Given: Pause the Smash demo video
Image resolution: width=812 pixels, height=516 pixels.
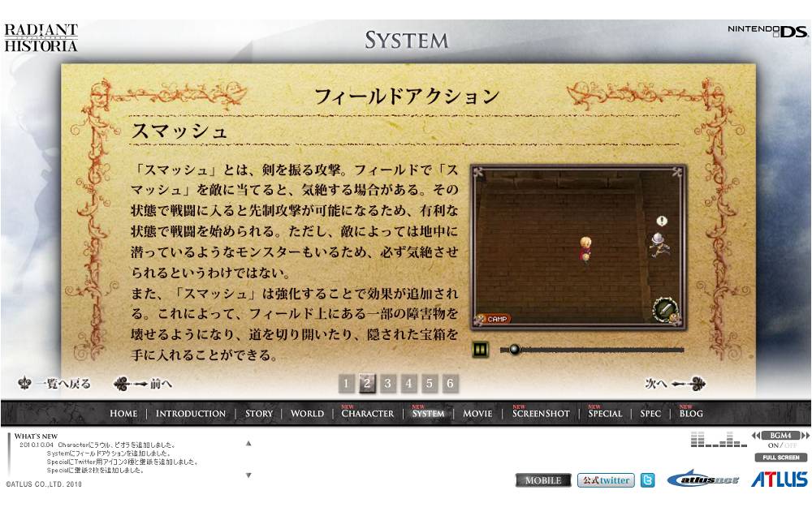Looking at the screenshot, I should [x=481, y=350].
